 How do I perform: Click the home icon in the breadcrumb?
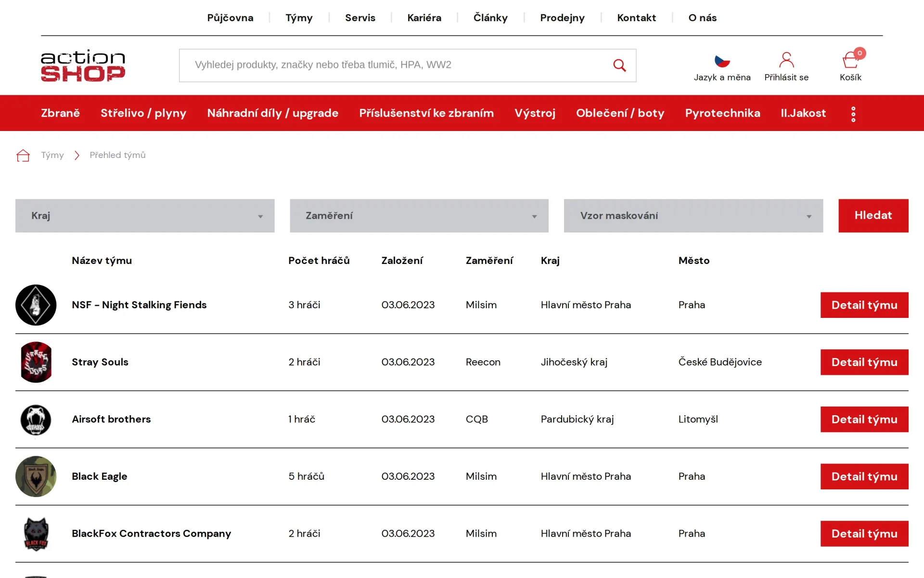pos(23,155)
